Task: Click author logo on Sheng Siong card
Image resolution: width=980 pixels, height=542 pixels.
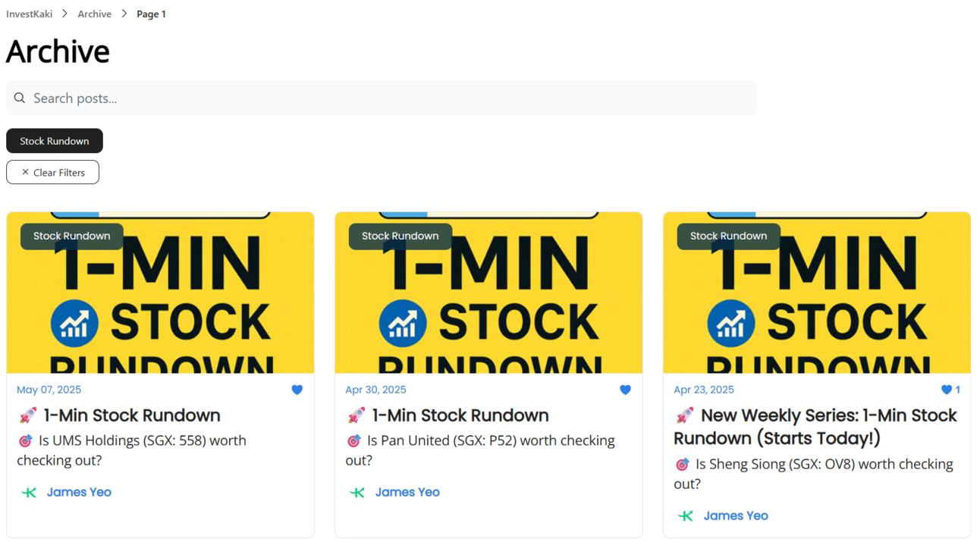Action: point(686,515)
